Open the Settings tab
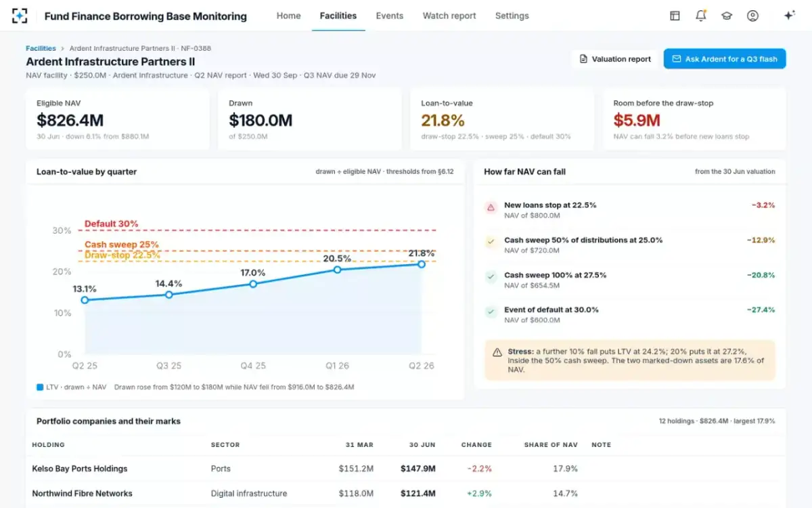The height and width of the screenshot is (508, 812). click(x=512, y=16)
